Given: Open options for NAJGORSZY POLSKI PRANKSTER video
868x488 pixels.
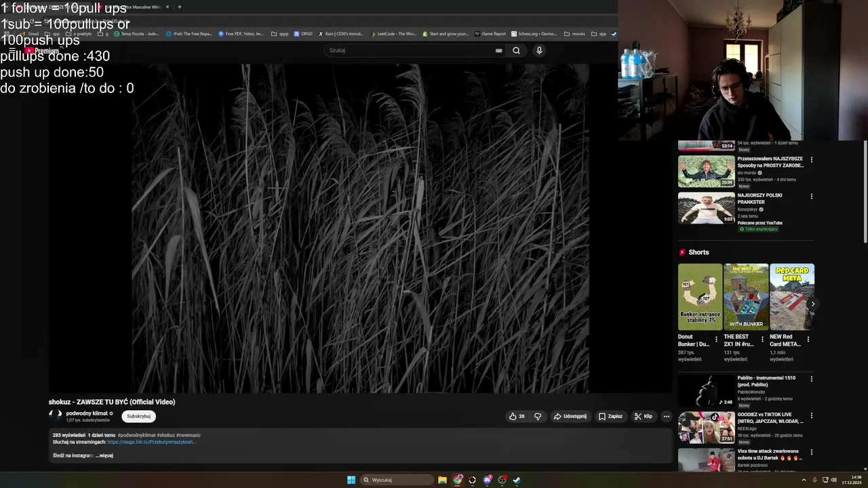Looking at the screenshot, I should tap(811, 197).
